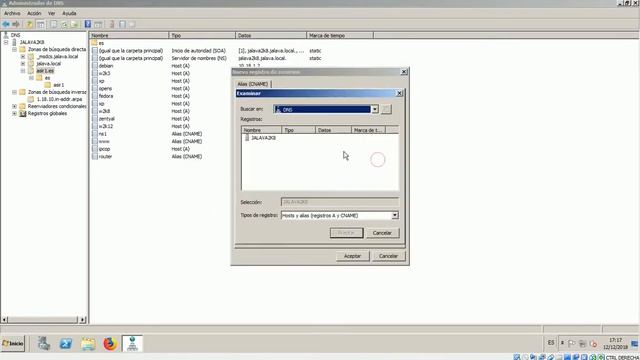The width and height of the screenshot is (640, 360).
Task: Click the Selección text field
Action: point(340,202)
